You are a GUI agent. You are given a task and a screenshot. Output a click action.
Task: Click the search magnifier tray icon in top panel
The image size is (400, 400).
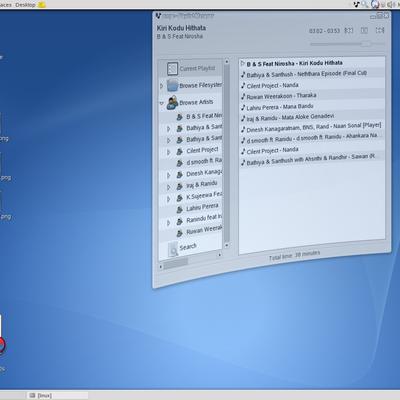point(365,4)
